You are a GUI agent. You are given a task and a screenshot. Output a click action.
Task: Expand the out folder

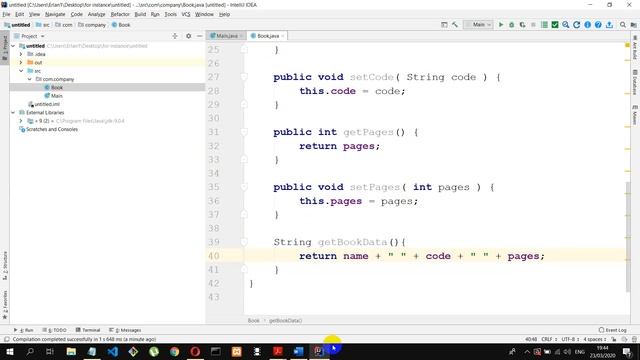(x=21, y=62)
